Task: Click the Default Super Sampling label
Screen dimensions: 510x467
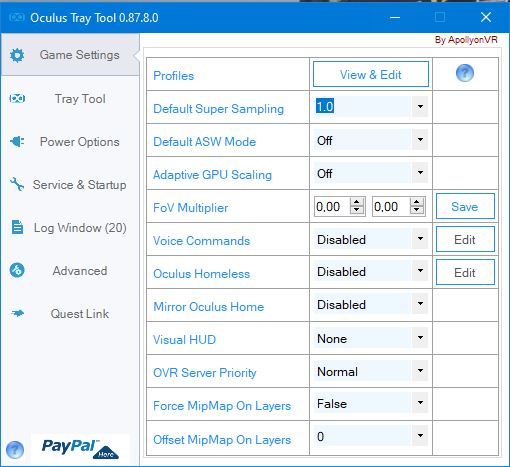Action: (218, 109)
